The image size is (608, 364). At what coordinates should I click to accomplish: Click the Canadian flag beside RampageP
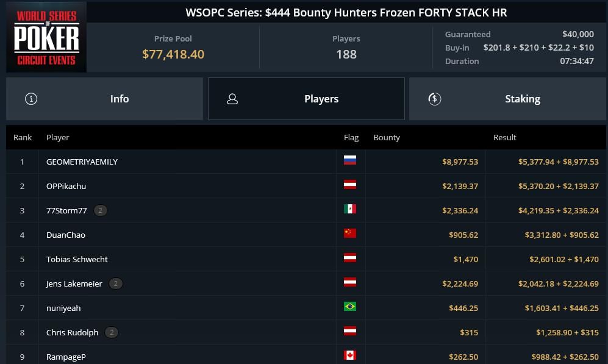pyautogui.click(x=350, y=355)
